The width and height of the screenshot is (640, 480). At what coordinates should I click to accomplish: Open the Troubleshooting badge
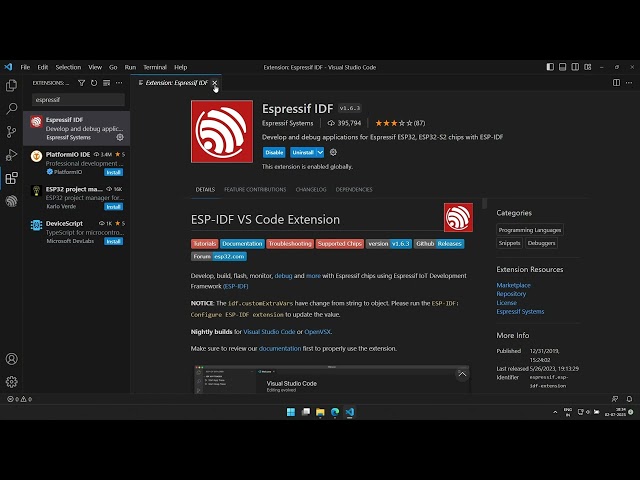click(290, 244)
